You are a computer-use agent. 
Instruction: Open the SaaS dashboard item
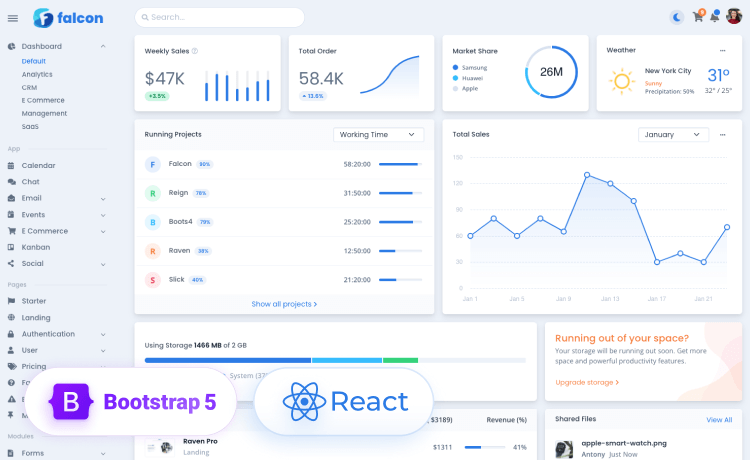click(x=30, y=126)
